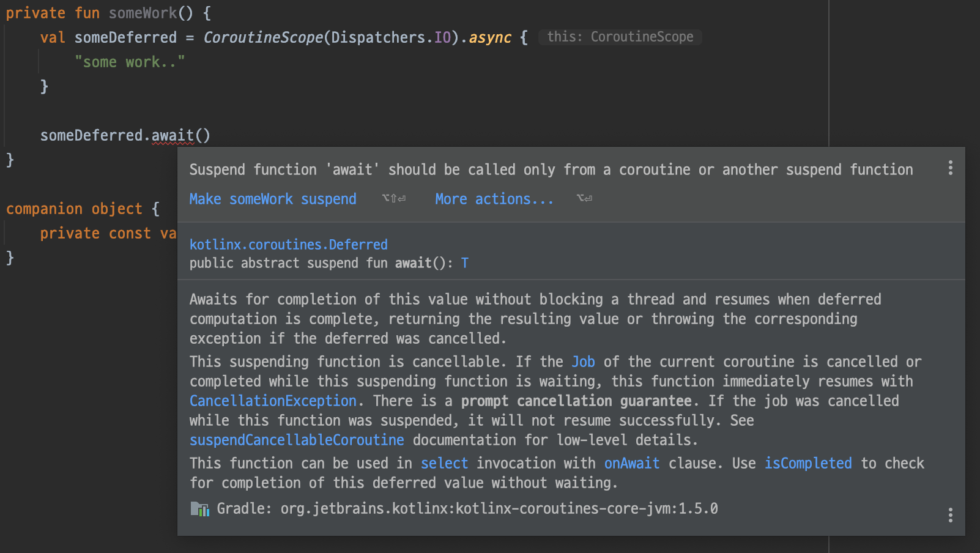980x553 pixels.
Task: Open 'More actions...' for the await error
Action: pos(494,199)
